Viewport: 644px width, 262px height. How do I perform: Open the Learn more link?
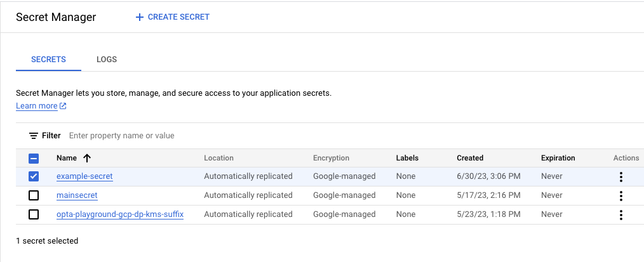[x=37, y=106]
